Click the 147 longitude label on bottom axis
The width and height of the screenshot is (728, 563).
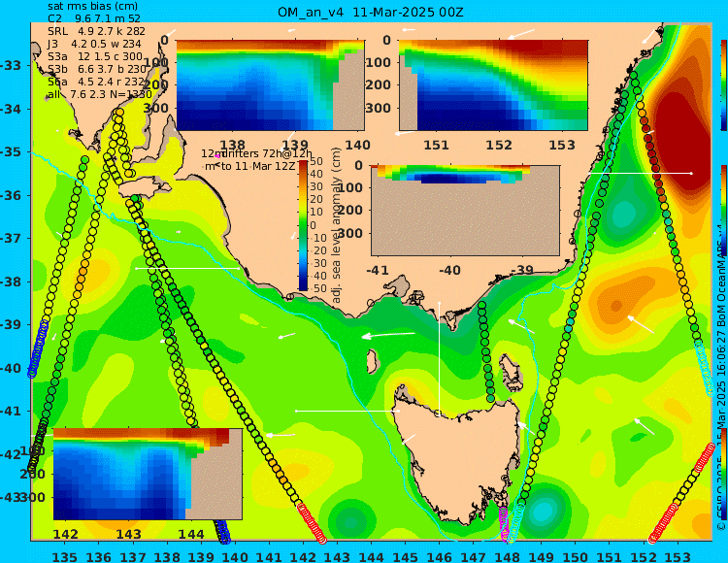(473, 556)
